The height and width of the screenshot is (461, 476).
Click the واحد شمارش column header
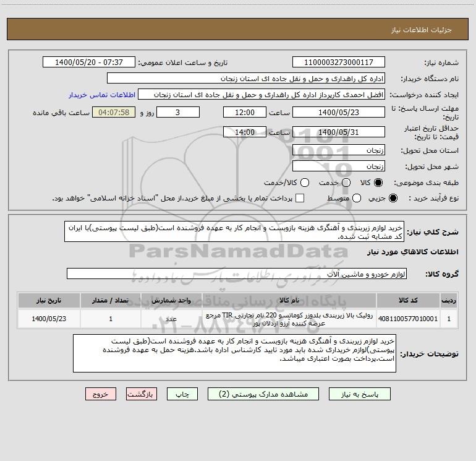pyautogui.click(x=171, y=300)
